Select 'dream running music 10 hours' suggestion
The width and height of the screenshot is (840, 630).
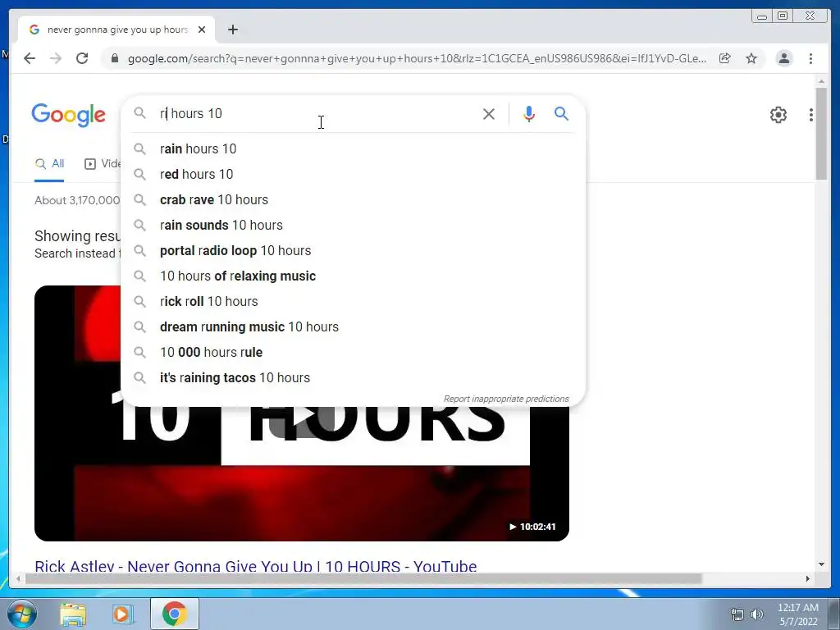pos(354,326)
